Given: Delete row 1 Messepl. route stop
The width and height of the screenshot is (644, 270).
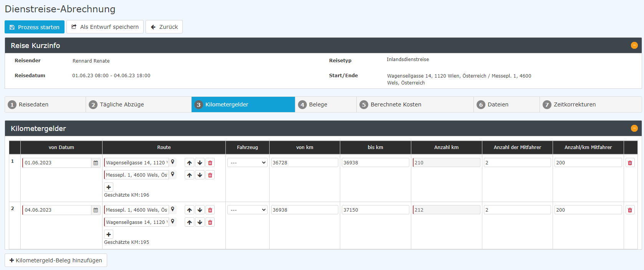Looking at the screenshot, I should (x=210, y=175).
